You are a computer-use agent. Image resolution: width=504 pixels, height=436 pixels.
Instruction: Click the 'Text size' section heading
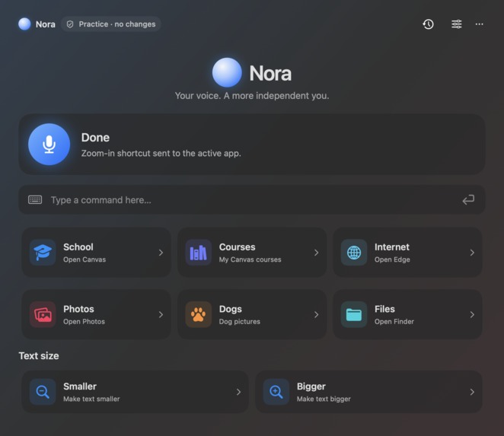click(39, 355)
